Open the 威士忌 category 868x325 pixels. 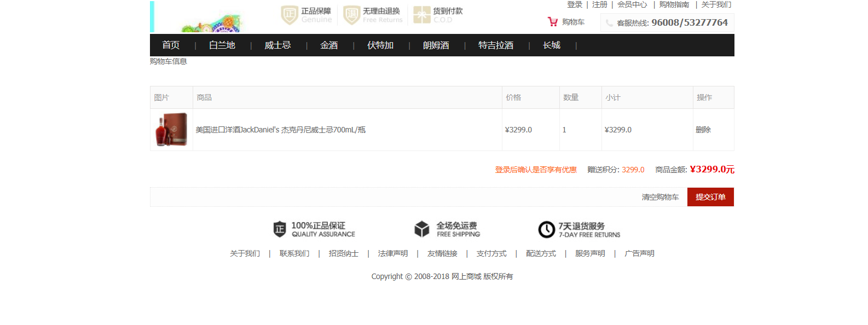(x=277, y=45)
